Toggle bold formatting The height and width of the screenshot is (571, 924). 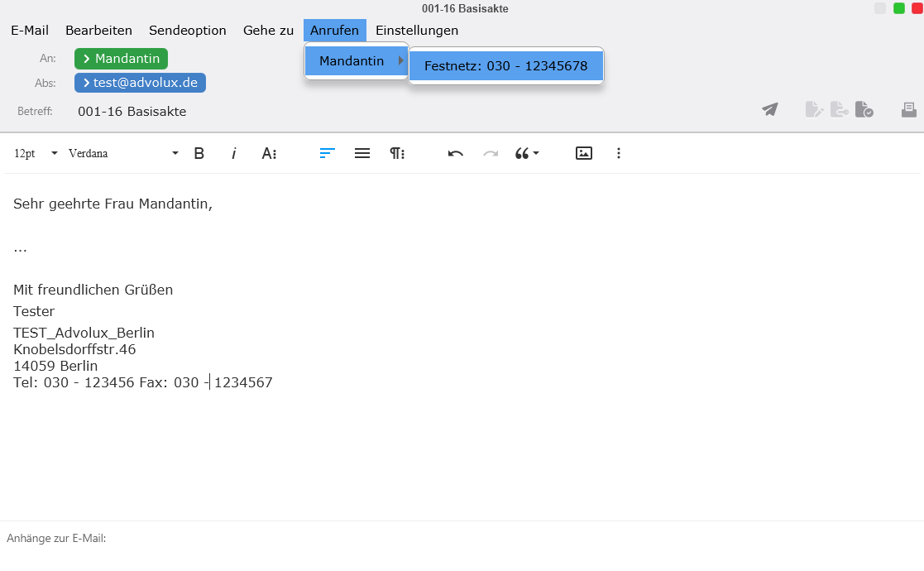[x=199, y=153]
